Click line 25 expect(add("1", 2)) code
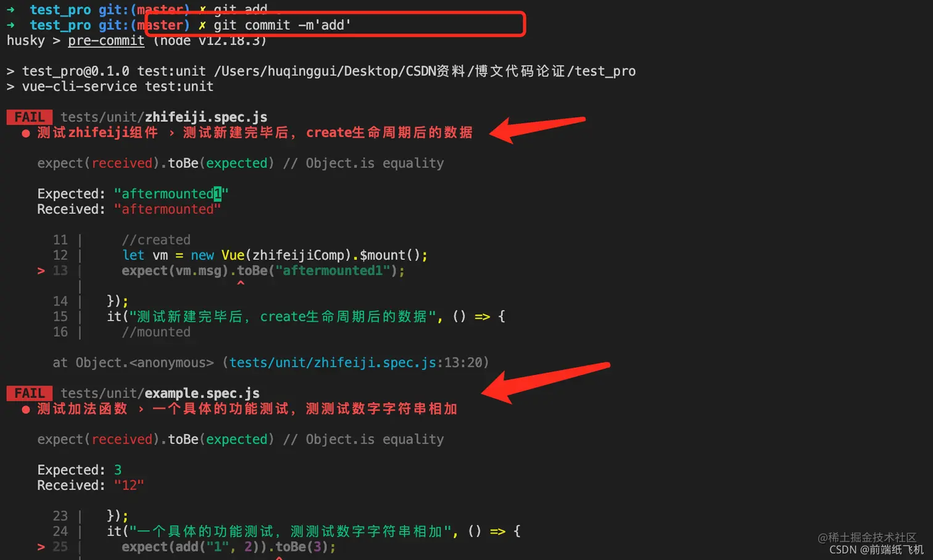 coord(229,547)
